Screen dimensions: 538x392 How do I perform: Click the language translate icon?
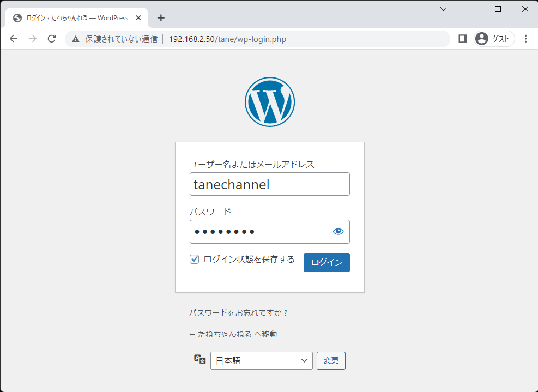click(200, 359)
